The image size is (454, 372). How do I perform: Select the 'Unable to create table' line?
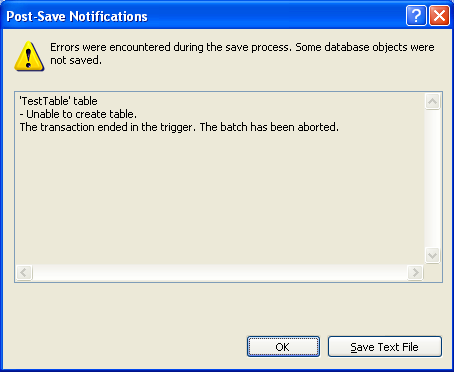(x=78, y=114)
